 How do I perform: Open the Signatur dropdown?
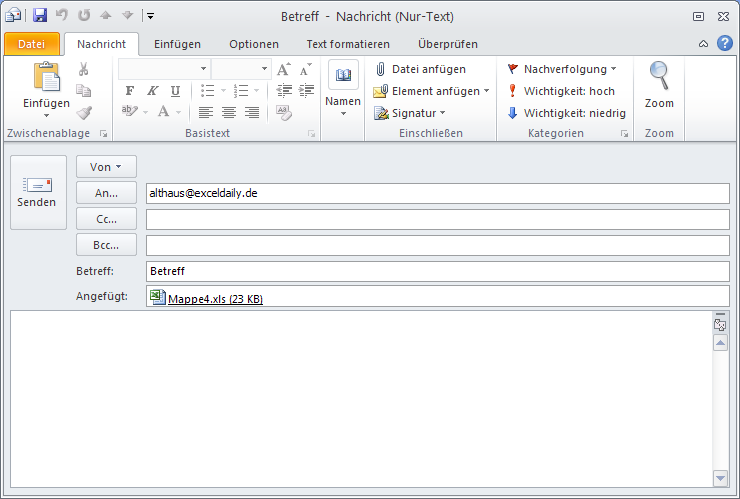pyautogui.click(x=410, y=113)
